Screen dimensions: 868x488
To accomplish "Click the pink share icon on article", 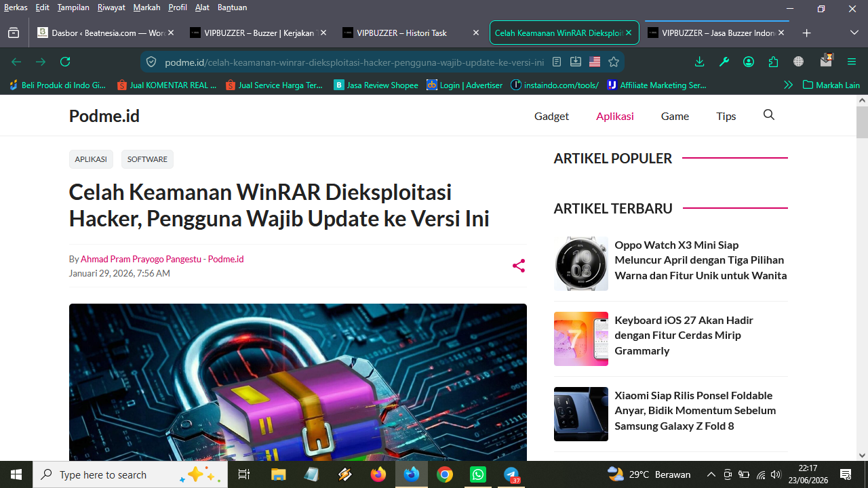I will [x=519, y=266].
